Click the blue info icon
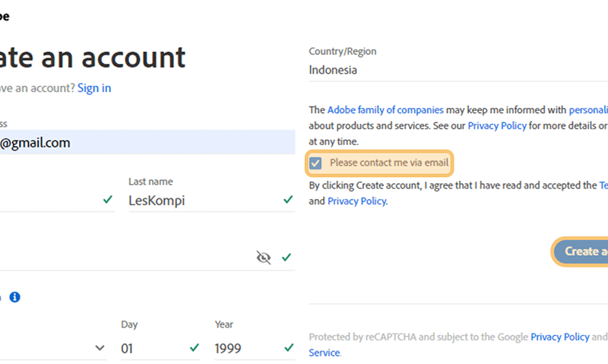Image resolution: width=608 pixels, height=364 pixels. coord(14,297)
